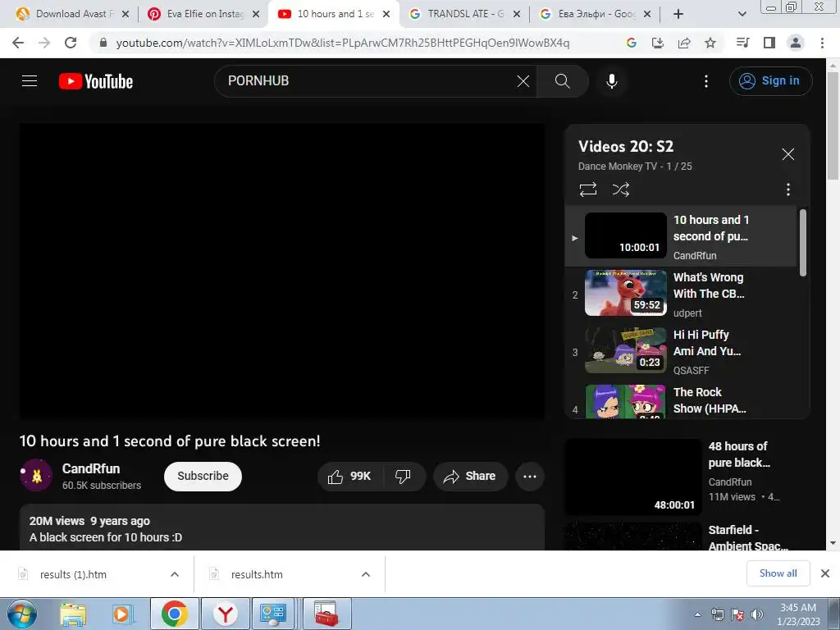
Task: Run search with magnifying glass button
Action: click(562, 81)
